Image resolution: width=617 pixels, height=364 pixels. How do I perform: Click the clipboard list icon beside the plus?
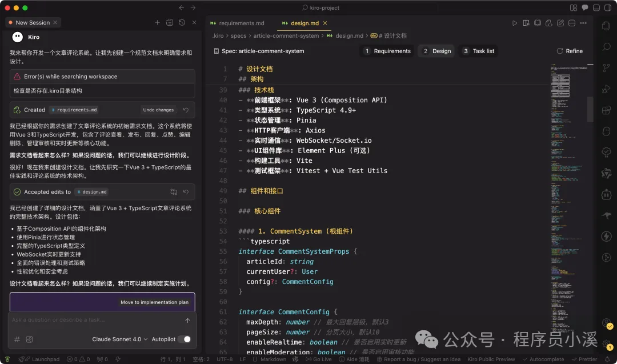pyautogui.click(x=170, y=22)
